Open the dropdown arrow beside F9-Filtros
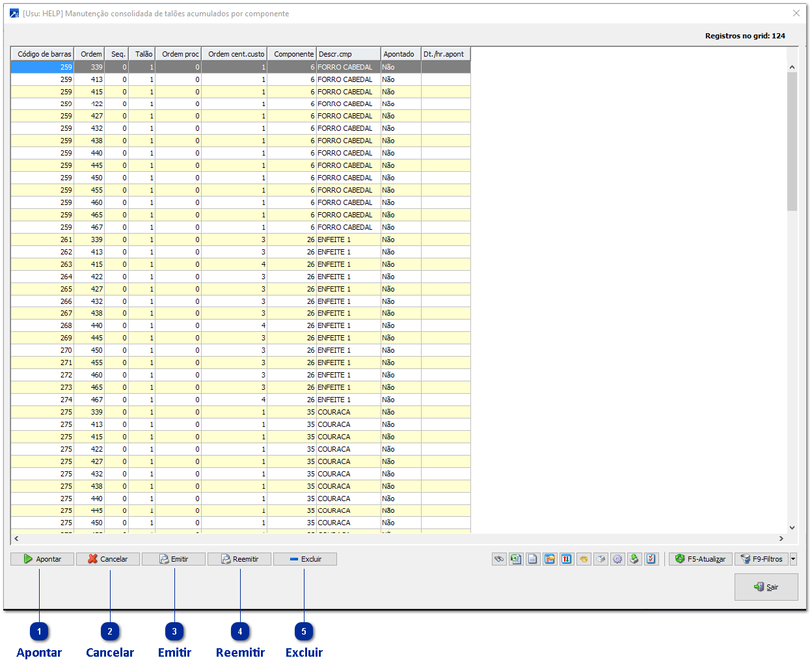The height and width of the screenshot is (671, 812). coord(793,559)
